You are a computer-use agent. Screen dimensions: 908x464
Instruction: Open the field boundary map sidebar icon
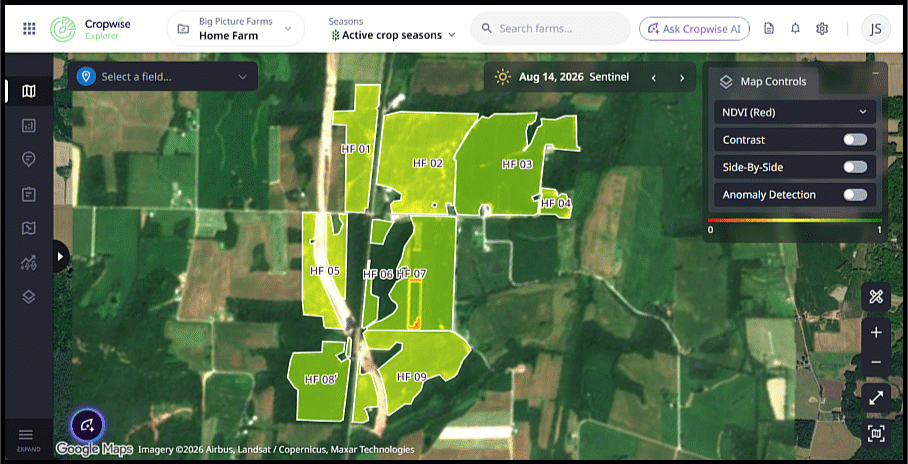[28, 229]
